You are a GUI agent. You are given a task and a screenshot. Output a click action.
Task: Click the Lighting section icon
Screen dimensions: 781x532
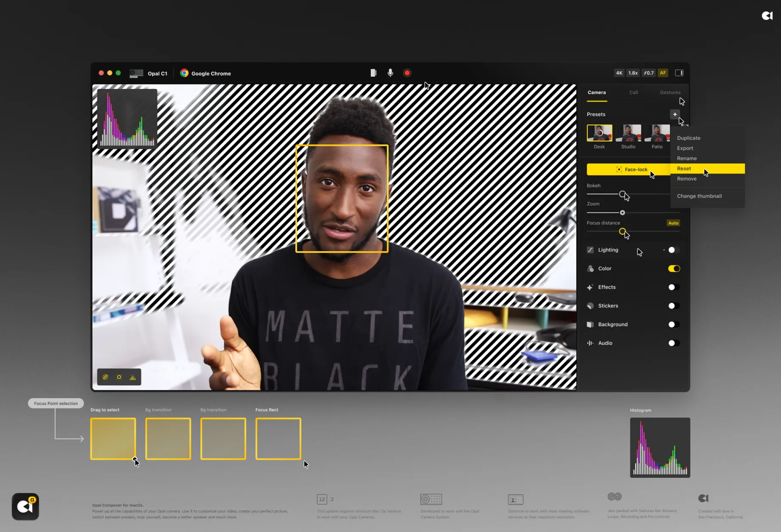590,250
